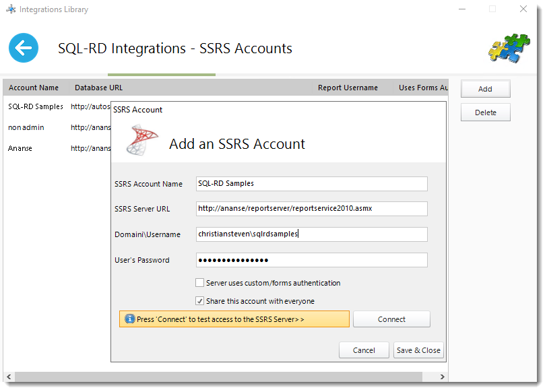
Task: Click the Integrations Library app icon in title bar
Action: [11, 9]
